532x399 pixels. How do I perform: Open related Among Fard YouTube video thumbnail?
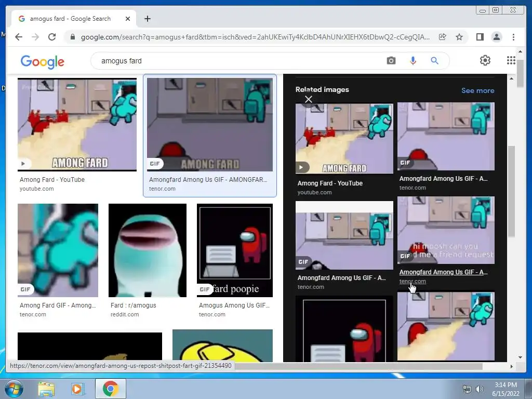(344, 138)
